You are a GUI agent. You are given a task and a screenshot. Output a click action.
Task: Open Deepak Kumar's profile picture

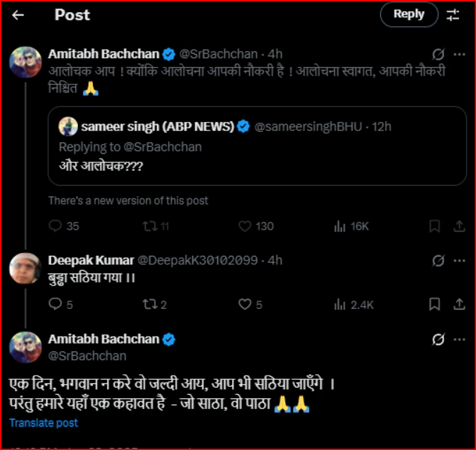tap(24, 268)
